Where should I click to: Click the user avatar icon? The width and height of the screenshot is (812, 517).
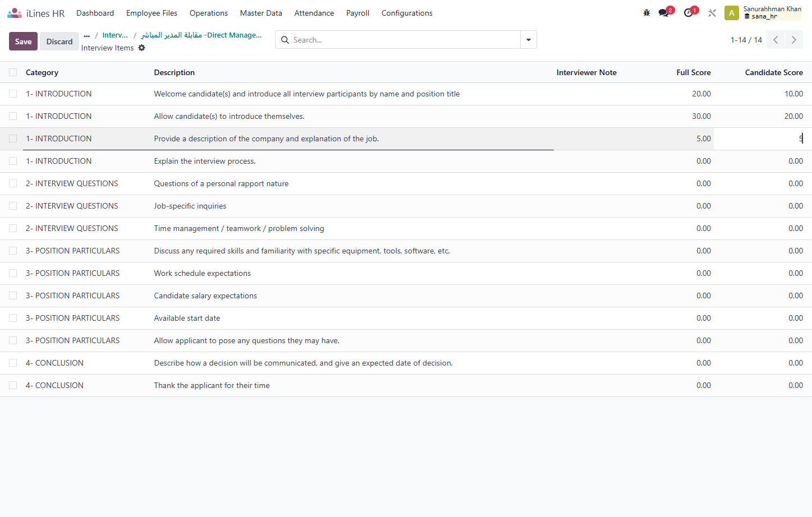[732, 13]
